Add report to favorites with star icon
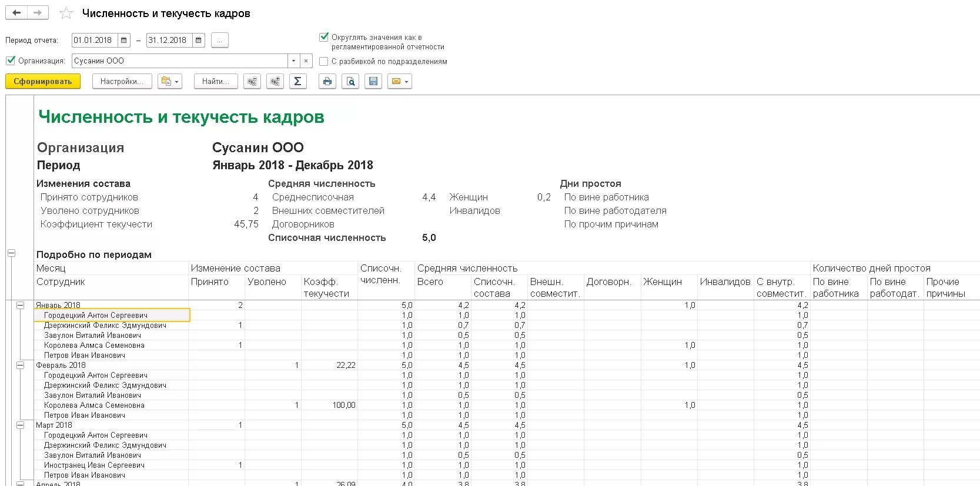The width and height of the screenshot is (980, 486). 66,13
